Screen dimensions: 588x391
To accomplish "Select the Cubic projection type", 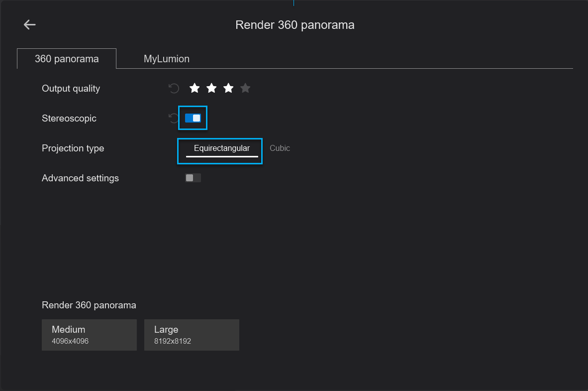I will (x=280, y=148).
